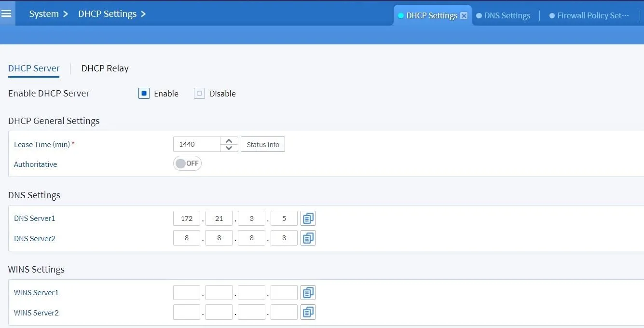644x328 pixels.
Task: Decrease Lease Time with the down arrow
Action: pyautogui.click(x=229, y=148)
